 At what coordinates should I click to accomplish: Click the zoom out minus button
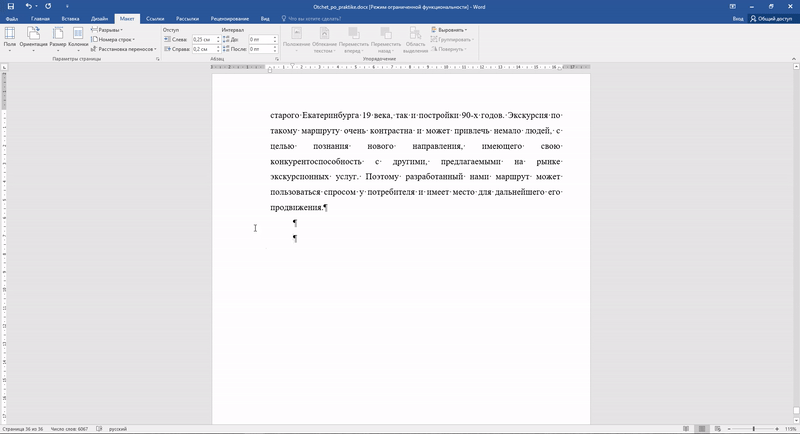(x=729, y=429)
